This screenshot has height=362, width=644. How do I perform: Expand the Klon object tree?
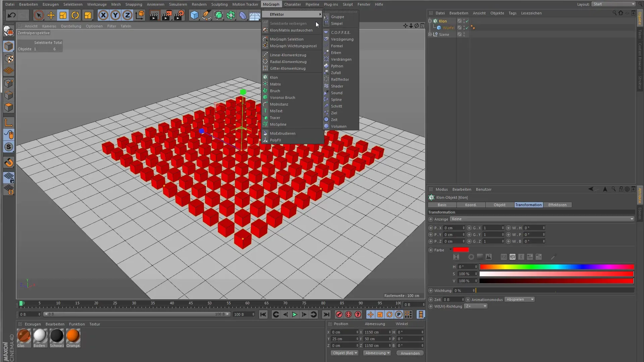tap(430, 21)
